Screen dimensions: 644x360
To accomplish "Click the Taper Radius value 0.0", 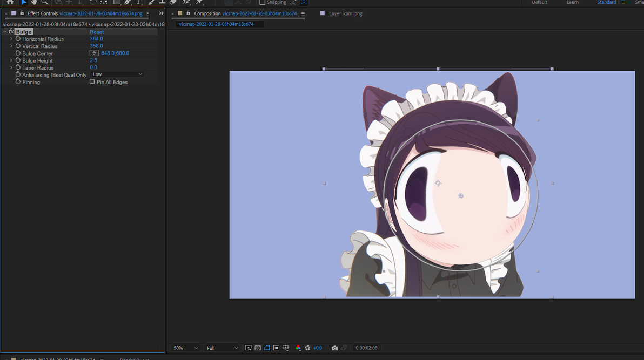I will pyautogui.click(x=93, y=67).
